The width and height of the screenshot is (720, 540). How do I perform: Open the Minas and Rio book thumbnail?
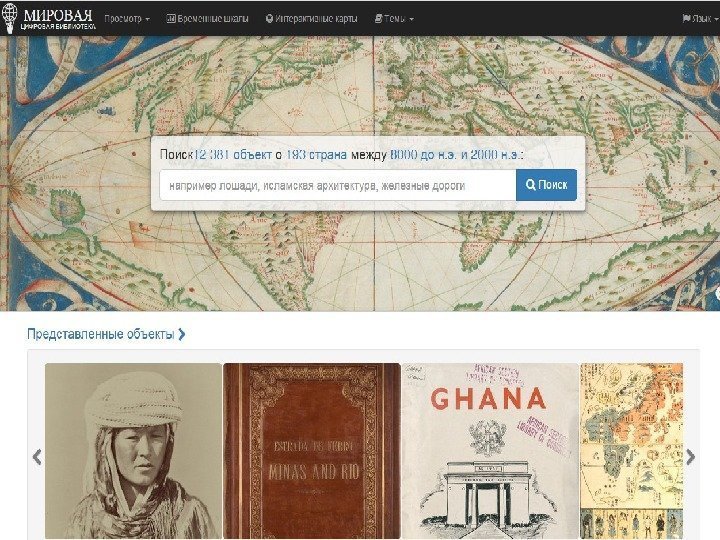[x=312, y=451]
